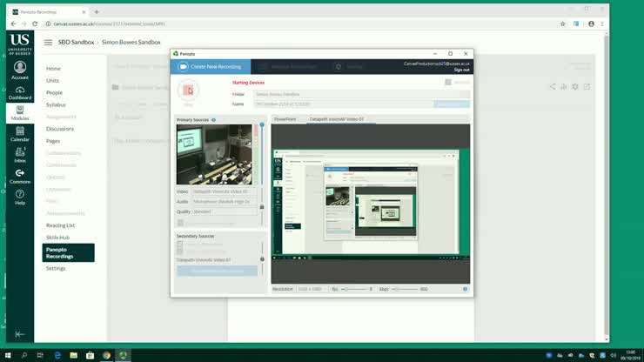Switch to the PowerPoint tab

[x=285, y=119]
